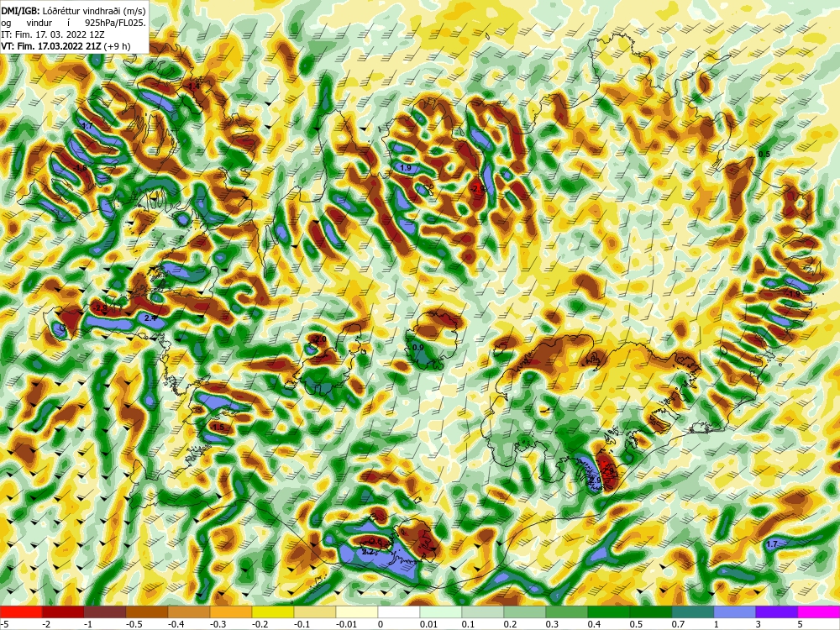
Task: Click the '-1.9' value label on the map
Action: coord(792,293)
